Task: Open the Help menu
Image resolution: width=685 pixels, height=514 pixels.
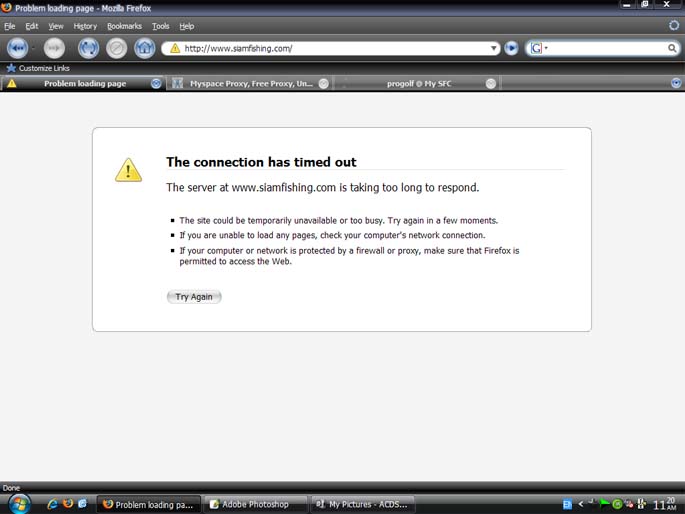Action: tap(187, 26)
